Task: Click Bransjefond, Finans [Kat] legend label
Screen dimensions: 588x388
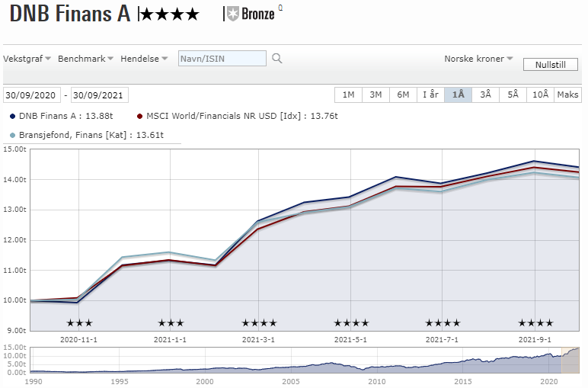Action: tap(91, 135)
